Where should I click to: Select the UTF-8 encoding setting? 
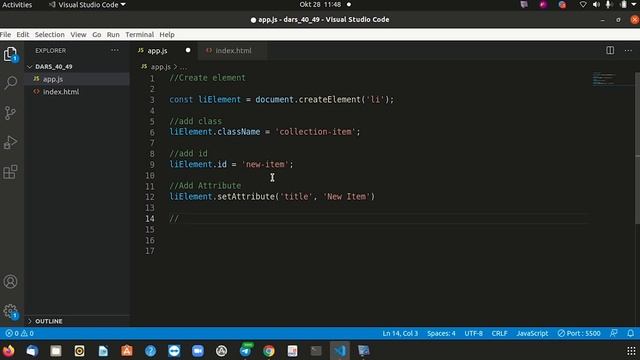tap(473, 333)
